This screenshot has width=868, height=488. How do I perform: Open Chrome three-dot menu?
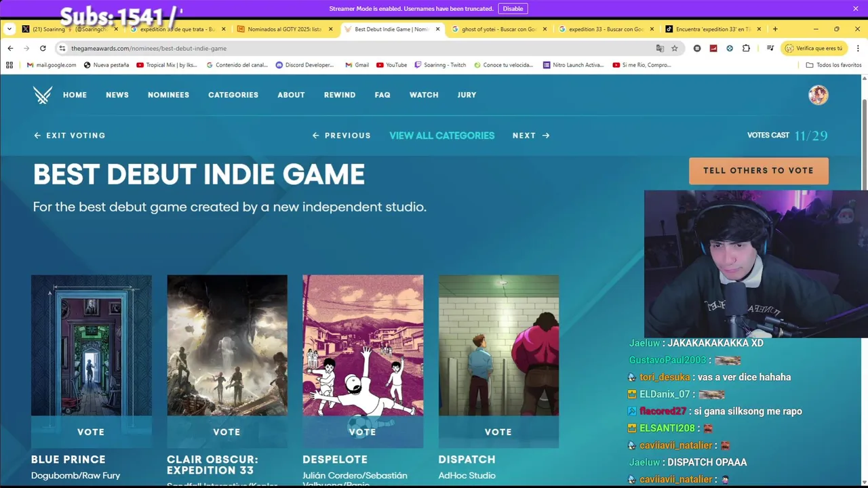[x=858, y=48]
